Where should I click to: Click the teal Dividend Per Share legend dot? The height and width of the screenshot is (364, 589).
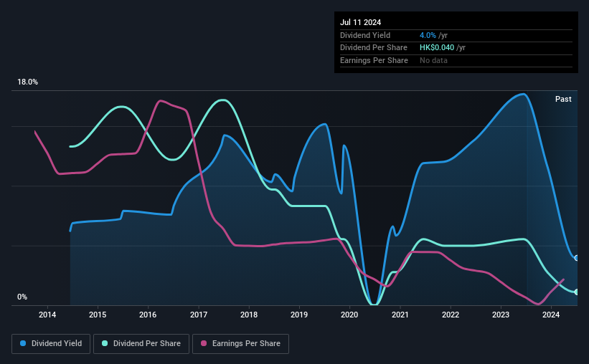pos(105,343)
